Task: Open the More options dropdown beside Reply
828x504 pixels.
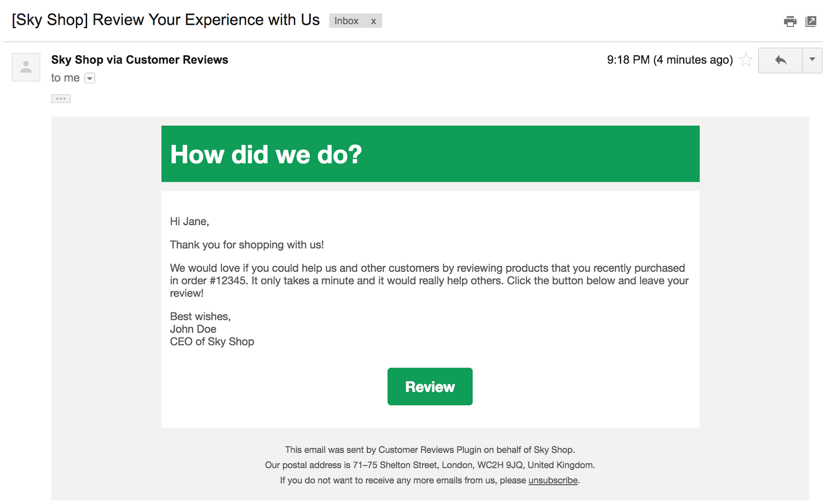Action: 812,60
